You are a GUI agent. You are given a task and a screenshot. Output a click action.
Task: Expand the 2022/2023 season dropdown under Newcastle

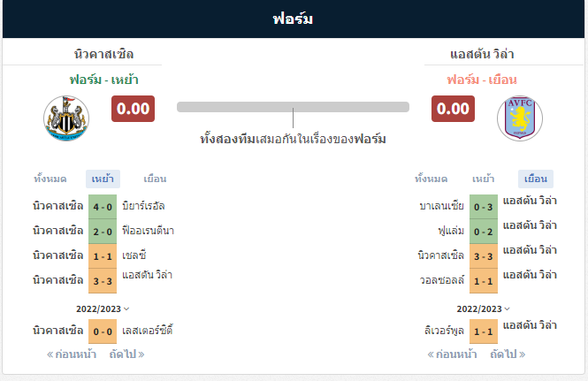[103, 309]
